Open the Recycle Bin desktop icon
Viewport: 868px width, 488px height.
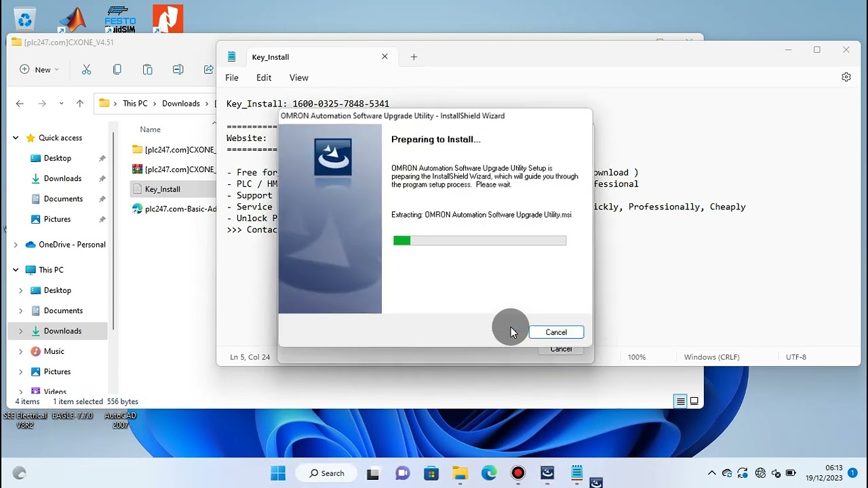click(24, 19)
